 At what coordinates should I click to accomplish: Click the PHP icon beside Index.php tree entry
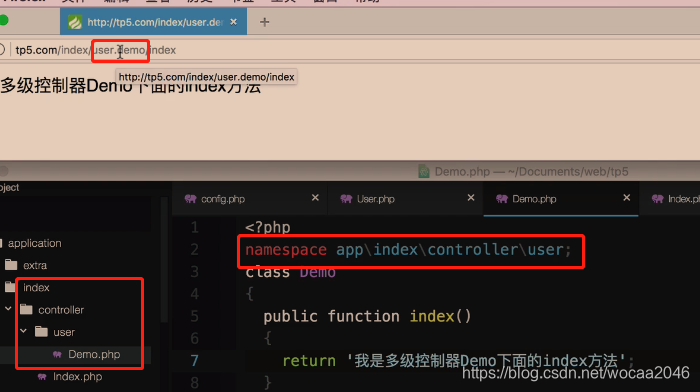point(42,377)
